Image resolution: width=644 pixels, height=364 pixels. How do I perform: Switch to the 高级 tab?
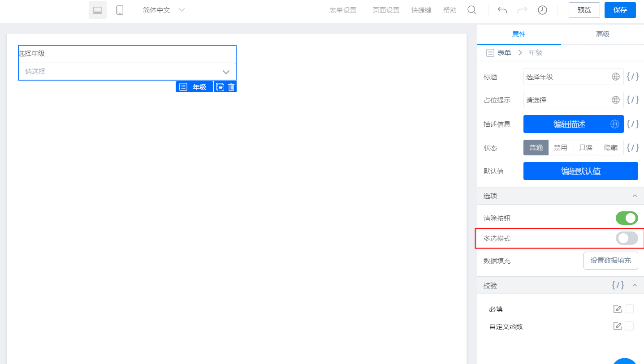(602, 34)
